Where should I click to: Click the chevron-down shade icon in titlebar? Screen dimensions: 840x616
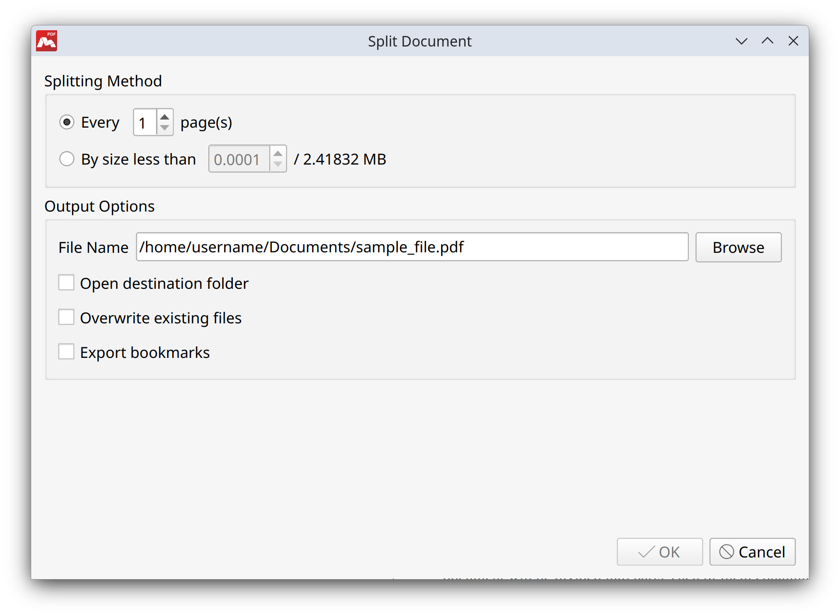coord(741,41)
